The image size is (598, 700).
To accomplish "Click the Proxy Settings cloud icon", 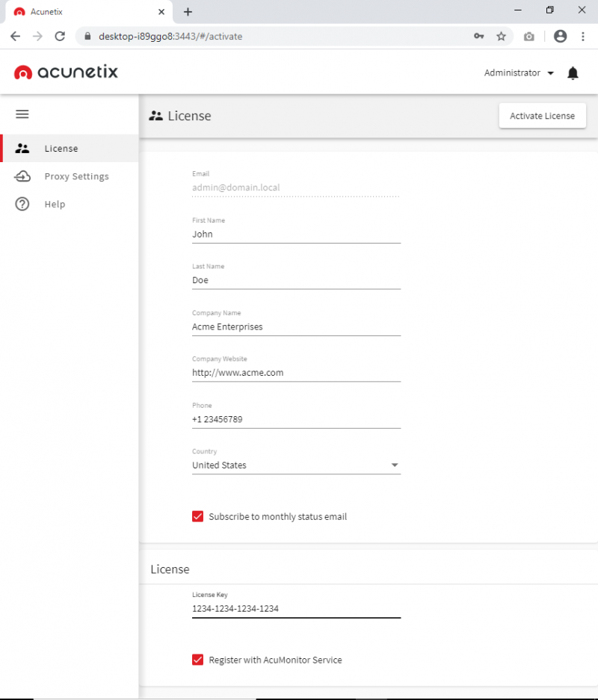I will tap(22, 176).
